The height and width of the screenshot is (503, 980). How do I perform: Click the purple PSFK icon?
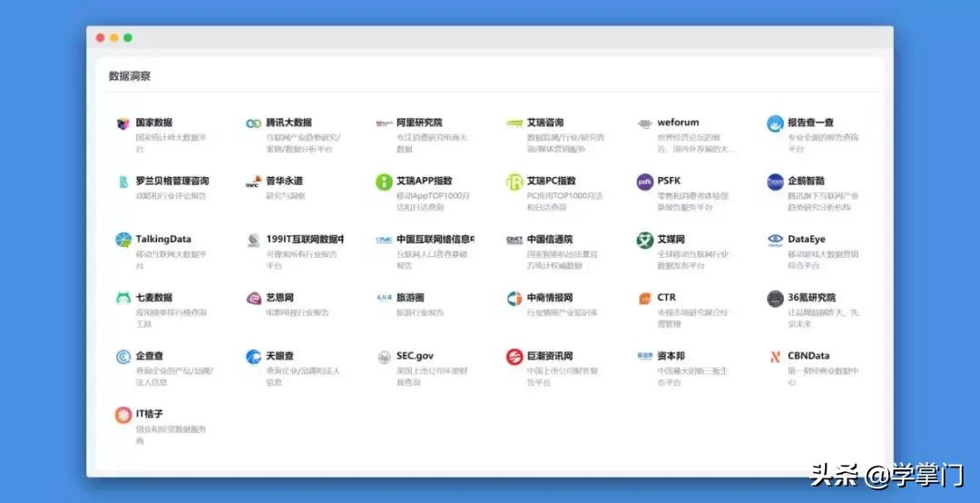[x=644, y=182]
